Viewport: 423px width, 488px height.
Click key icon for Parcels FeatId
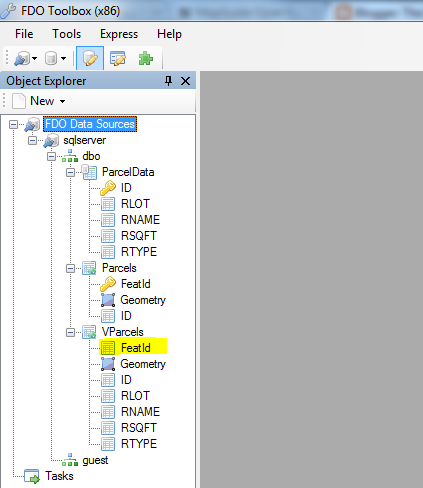pos(108,284)
